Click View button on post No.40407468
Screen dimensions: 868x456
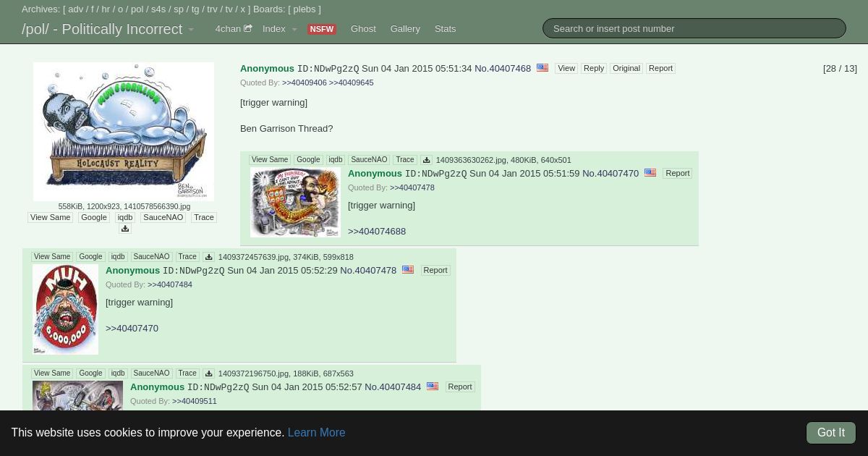pos(566,68)
